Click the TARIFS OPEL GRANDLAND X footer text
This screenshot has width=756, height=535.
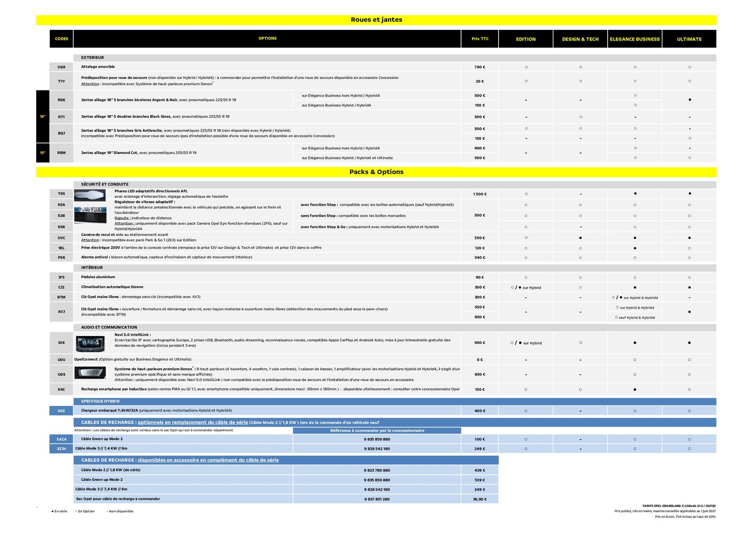point(679,506)
